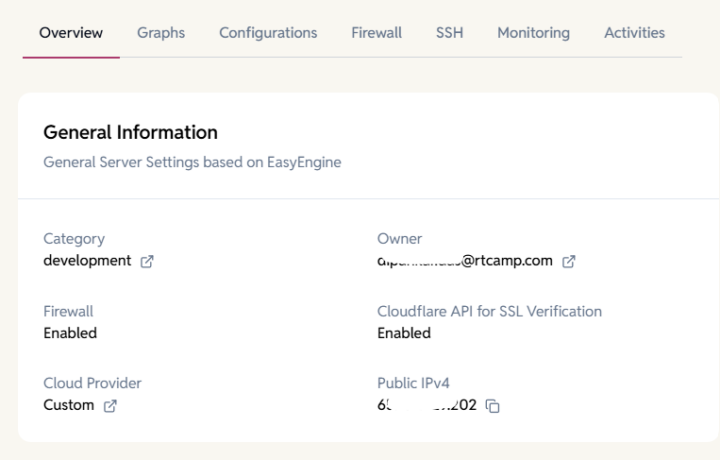Image resolution: width=720 pixels, height=460 pixels.
Task: Click the owner's rtcamp.com email address
Action: [465, 261]
